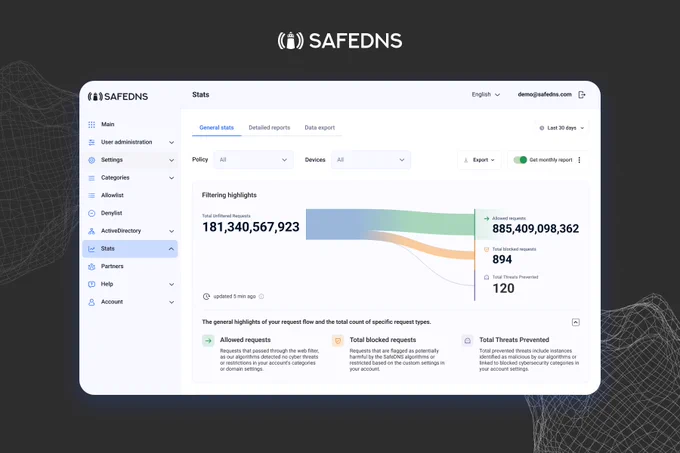This screenshot has width=680, height=453.
Task: Click the green Allowed requests arrow icon
Action: [208, 341]
